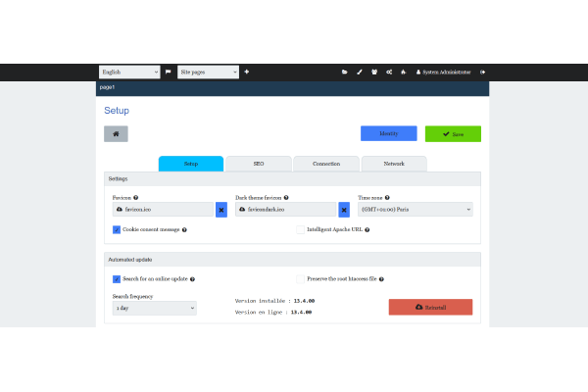
Task: Click the red Reinstall button
Action: 430,307
